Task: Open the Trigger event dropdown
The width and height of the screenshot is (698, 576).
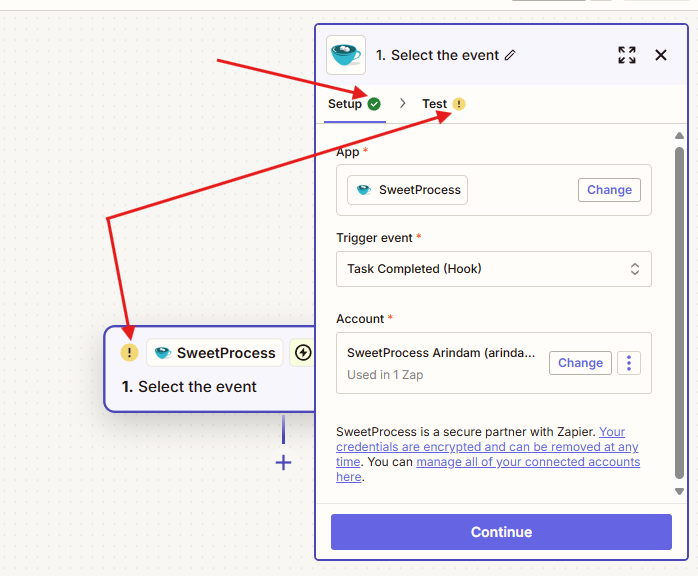Action: tap(494, 269)
